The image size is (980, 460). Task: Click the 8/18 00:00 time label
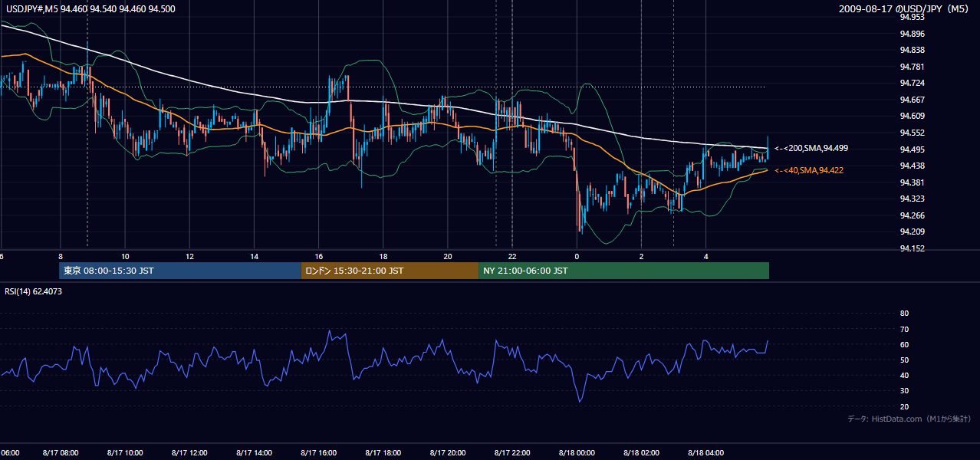(x=577, y=453)
